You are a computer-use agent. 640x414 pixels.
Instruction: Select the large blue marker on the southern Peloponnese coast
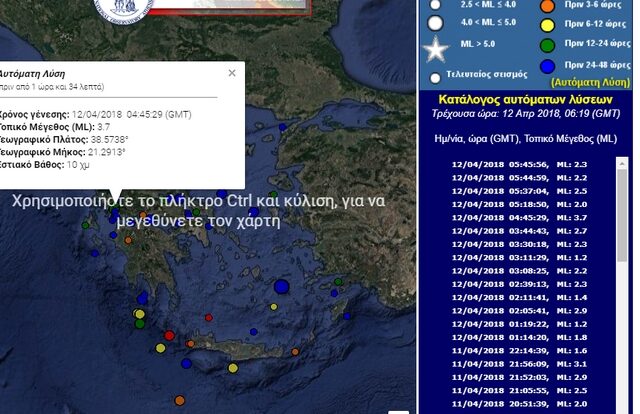pyautogui.click(x=142, y=298)
